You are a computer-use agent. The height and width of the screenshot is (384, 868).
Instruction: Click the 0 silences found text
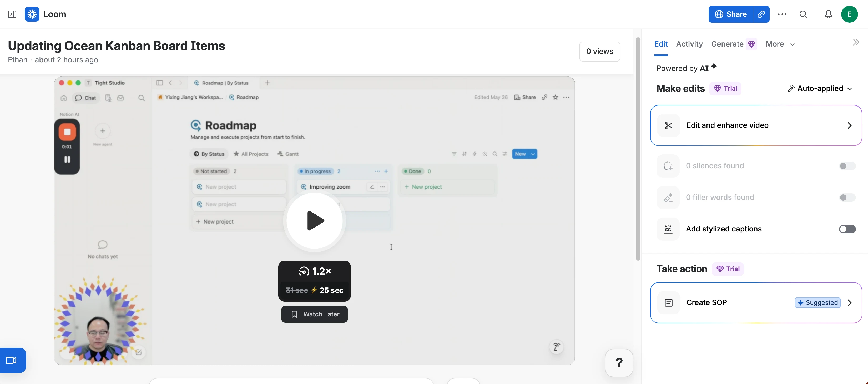click(x=715, y=166)
